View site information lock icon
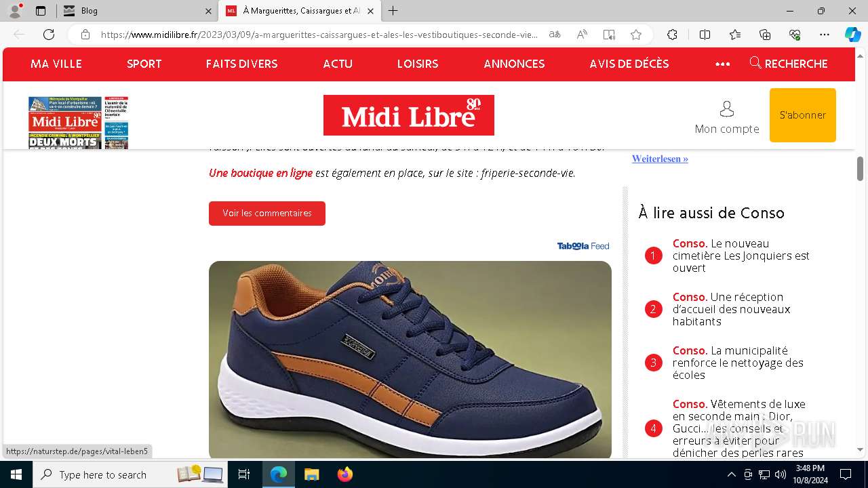 coord(85,35)
